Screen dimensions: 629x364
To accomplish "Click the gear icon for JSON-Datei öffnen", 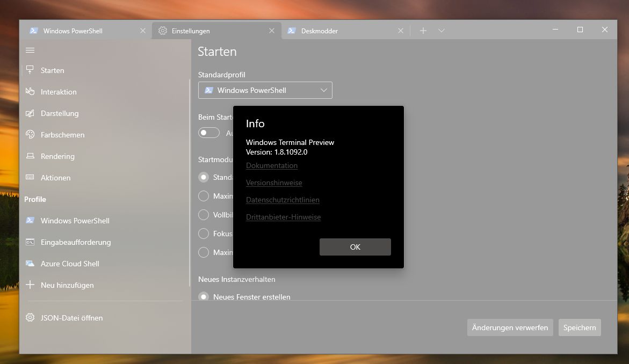I will point(30,317).
